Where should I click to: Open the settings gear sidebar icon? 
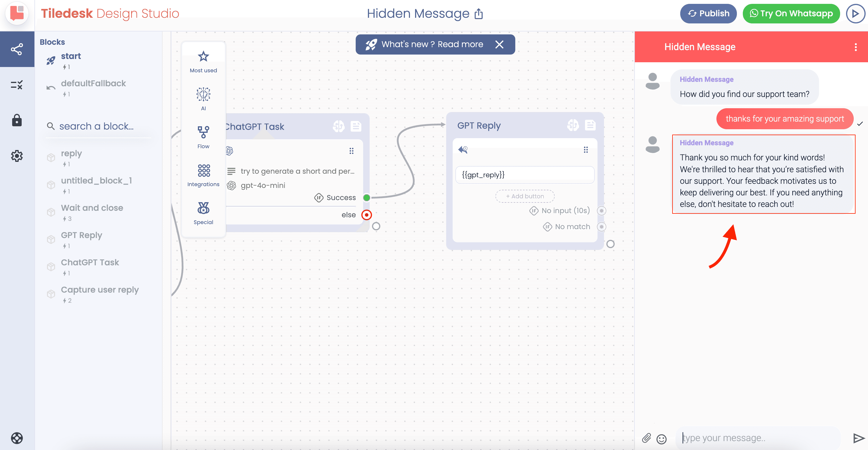17,156
